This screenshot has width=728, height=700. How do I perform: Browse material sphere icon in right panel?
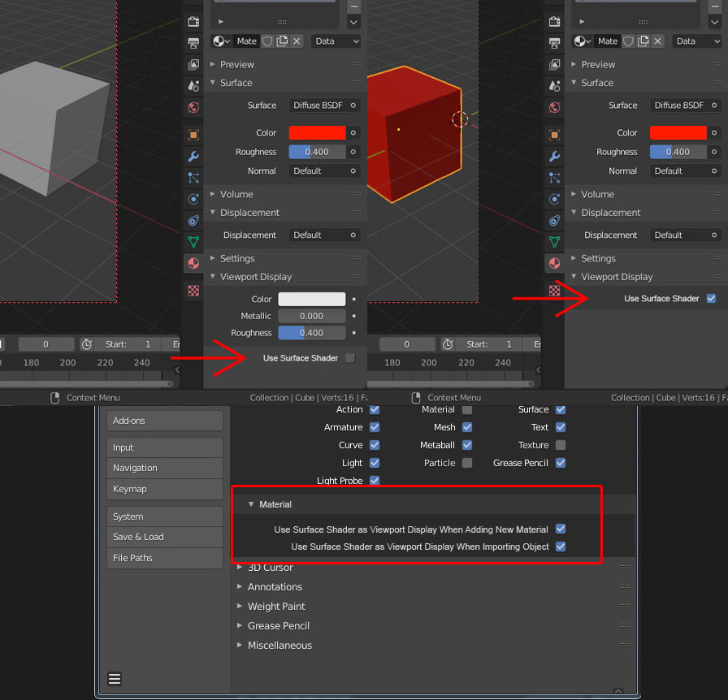582,41
